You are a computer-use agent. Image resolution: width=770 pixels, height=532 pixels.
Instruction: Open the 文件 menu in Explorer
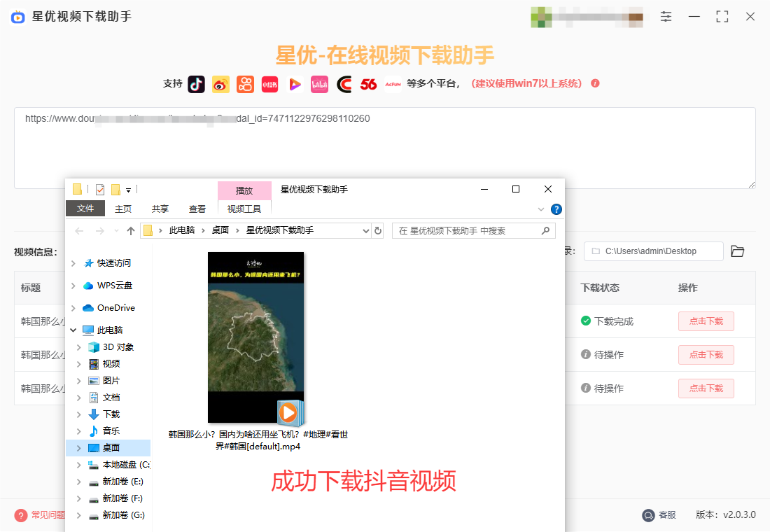85,209
